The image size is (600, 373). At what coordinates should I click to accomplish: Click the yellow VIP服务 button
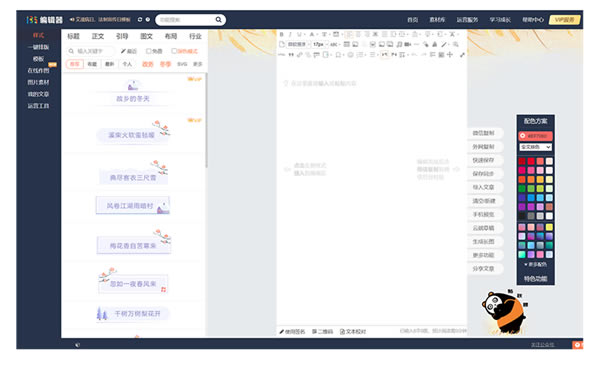click(565, 20)
